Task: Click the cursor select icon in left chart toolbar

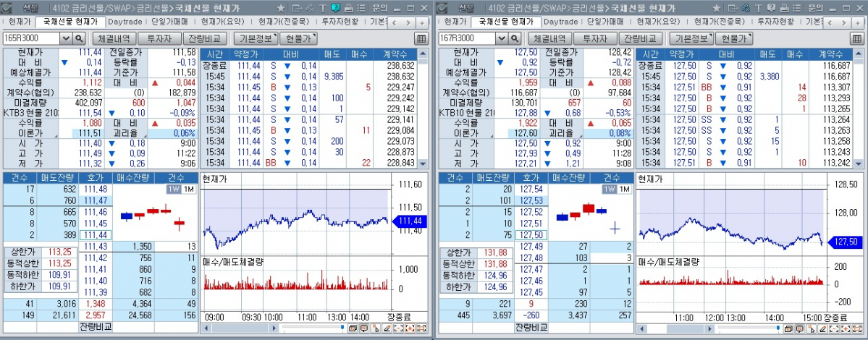Action: (x=375, y=328)
